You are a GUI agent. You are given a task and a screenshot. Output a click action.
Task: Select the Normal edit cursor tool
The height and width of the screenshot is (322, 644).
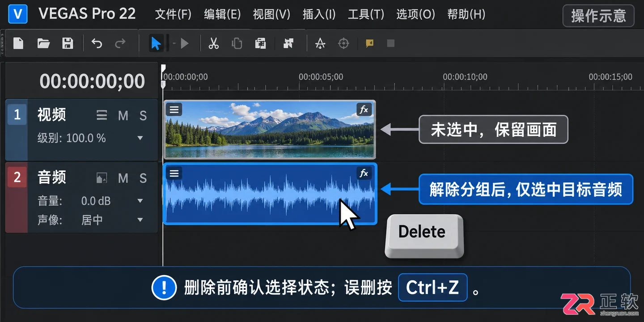click(156, 43)
